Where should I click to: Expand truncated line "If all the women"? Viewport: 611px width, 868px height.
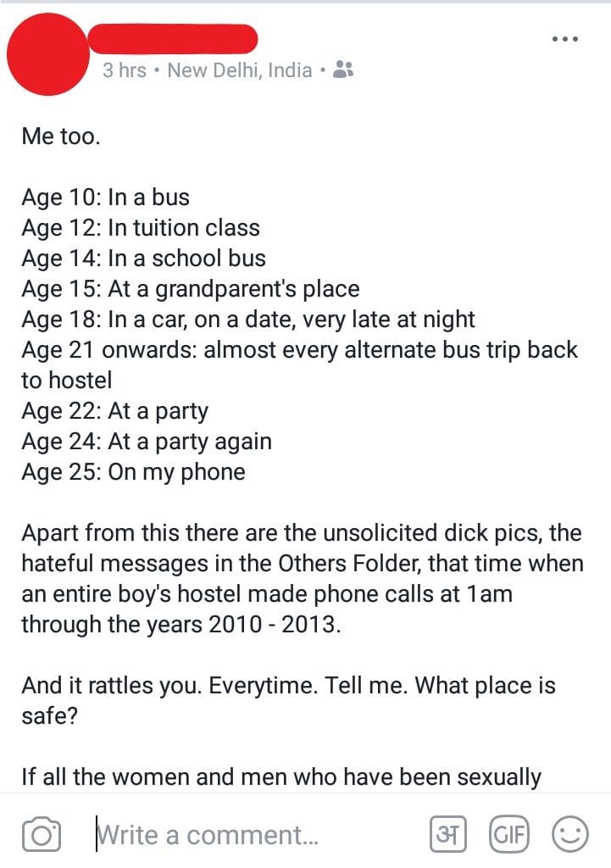pos(281,776)
